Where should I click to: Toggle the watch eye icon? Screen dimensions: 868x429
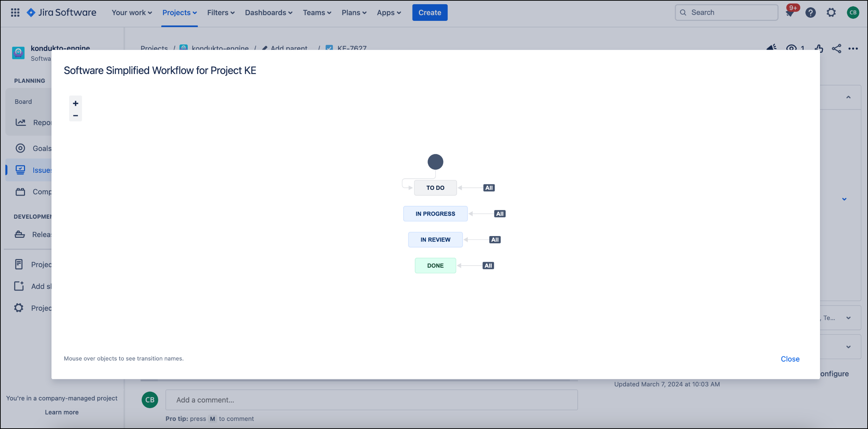(x=791, y=48)
